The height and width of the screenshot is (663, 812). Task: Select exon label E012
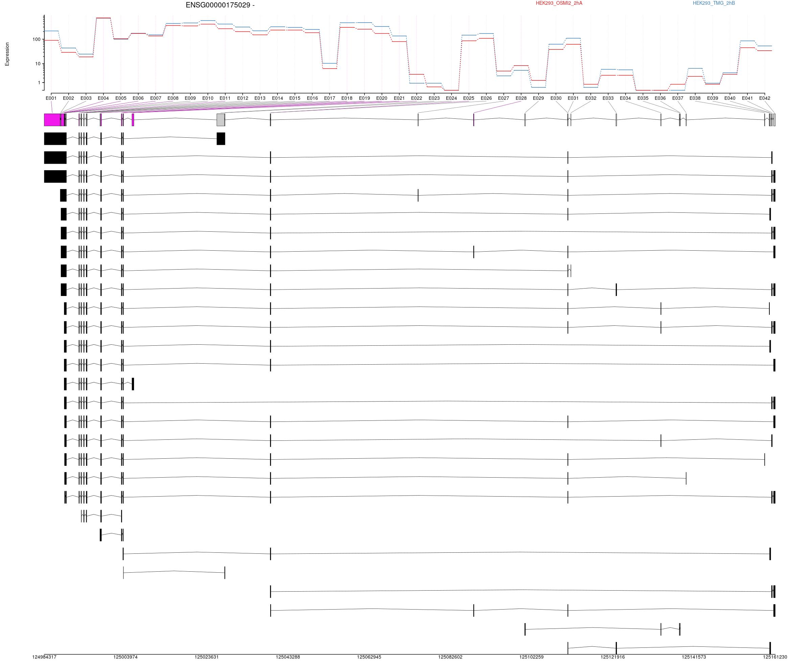(243, 98)
